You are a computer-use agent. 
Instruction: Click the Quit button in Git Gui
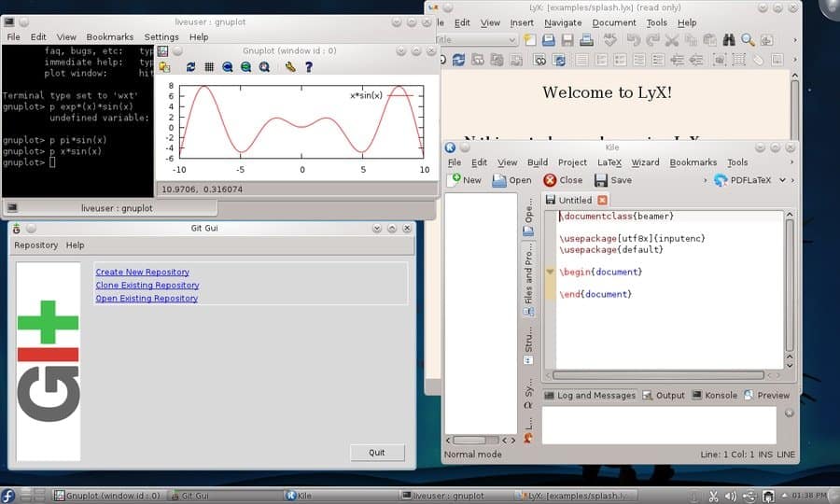tap(377, 453)
